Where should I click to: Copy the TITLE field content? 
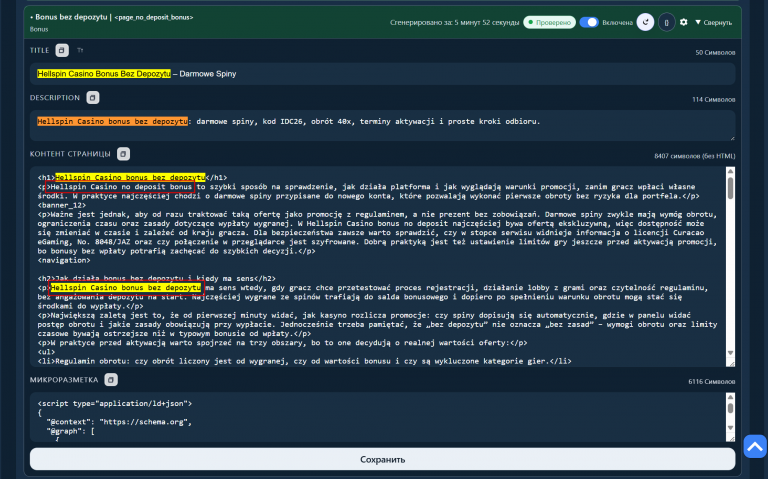(x=62, y=50)
